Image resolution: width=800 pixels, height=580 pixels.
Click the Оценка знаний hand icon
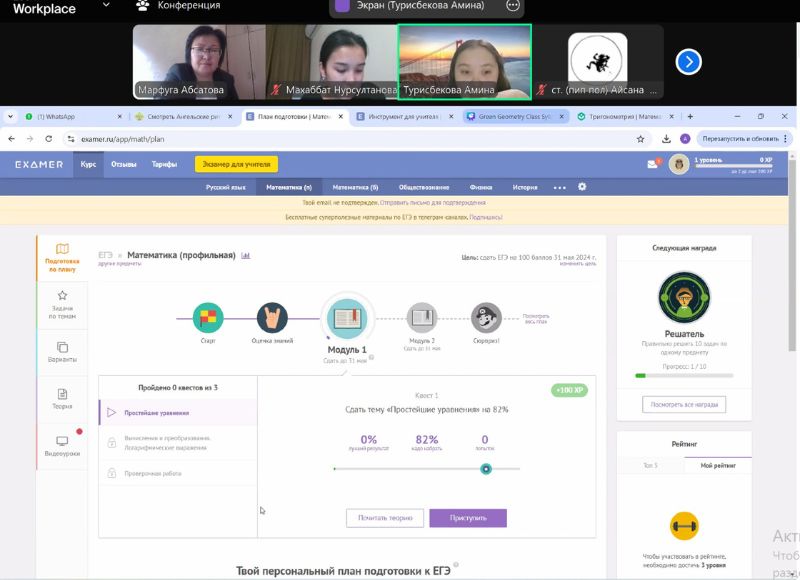[272, 318]
